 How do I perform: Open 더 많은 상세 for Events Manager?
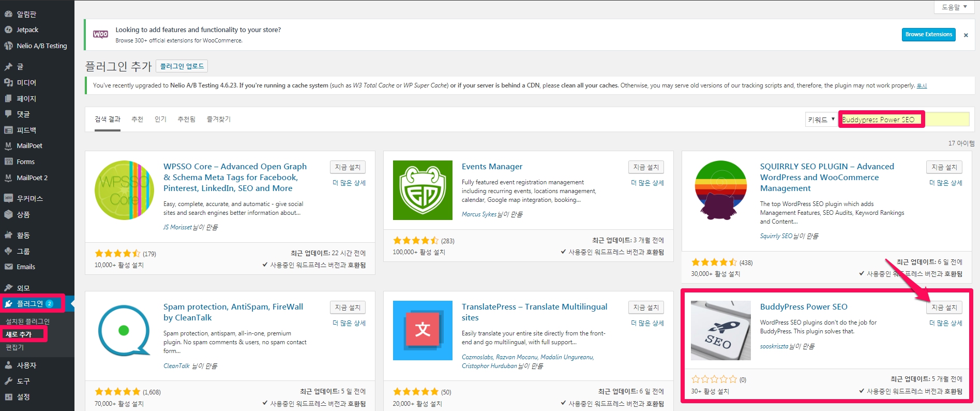[647, 183]
